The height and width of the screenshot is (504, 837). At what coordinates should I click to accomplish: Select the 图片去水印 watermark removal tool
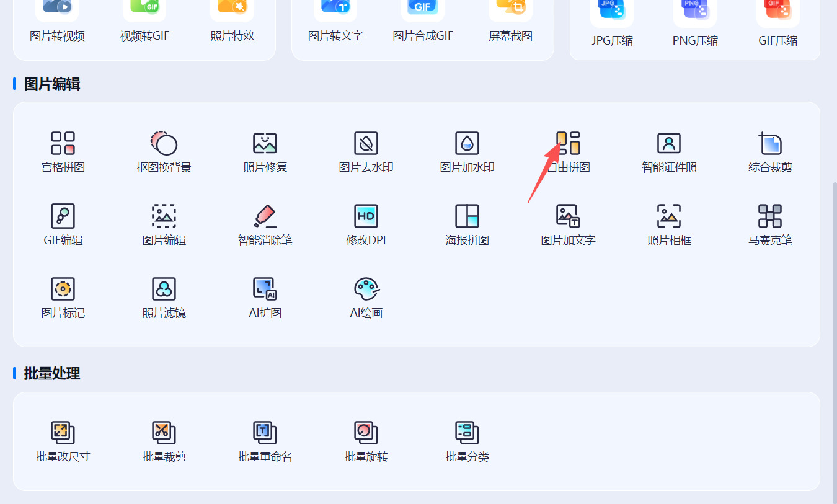click(366, 151)
